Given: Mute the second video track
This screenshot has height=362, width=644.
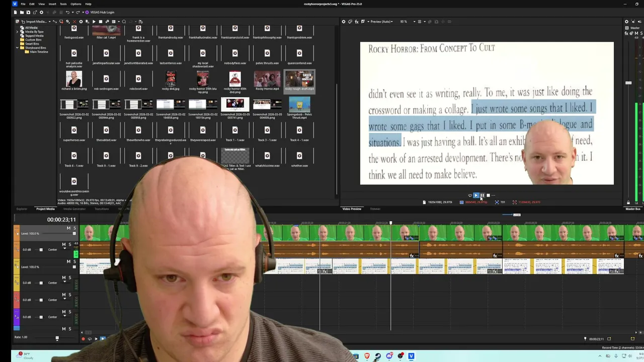Looking at the screenshot, I should (68, 261).
